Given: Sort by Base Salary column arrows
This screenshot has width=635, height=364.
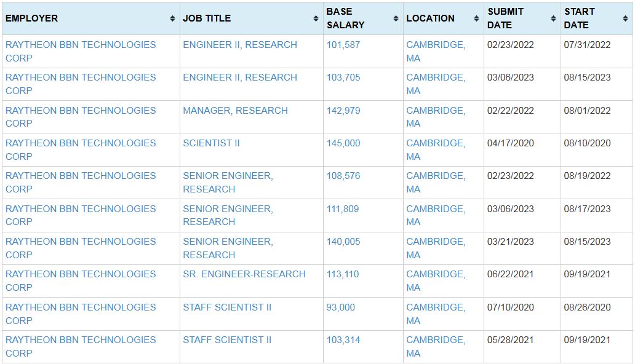Looking at the screenshot, I should [396, 18].
